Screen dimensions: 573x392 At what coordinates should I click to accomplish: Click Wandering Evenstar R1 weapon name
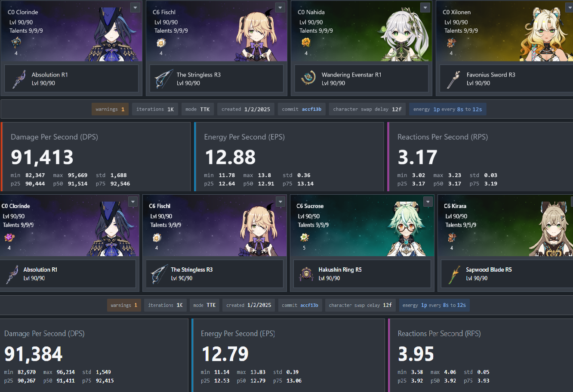pyautogui.click(x=351, y=75)
